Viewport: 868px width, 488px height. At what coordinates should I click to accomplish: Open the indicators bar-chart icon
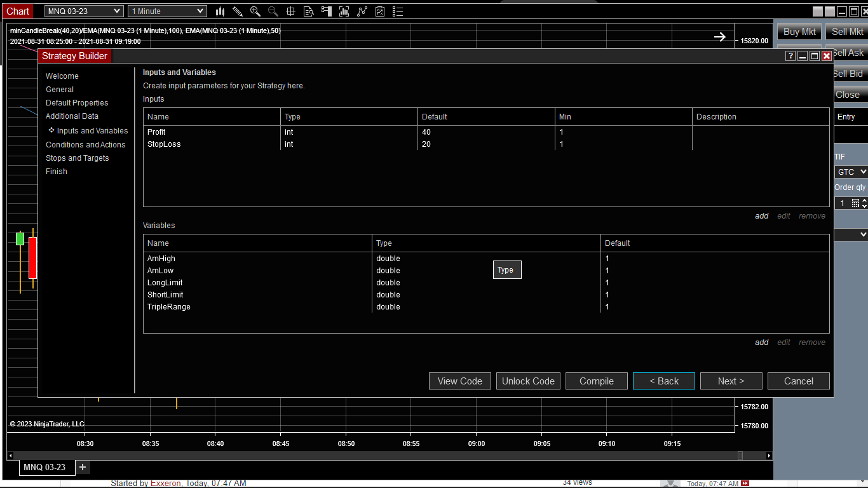click(344, 11)
